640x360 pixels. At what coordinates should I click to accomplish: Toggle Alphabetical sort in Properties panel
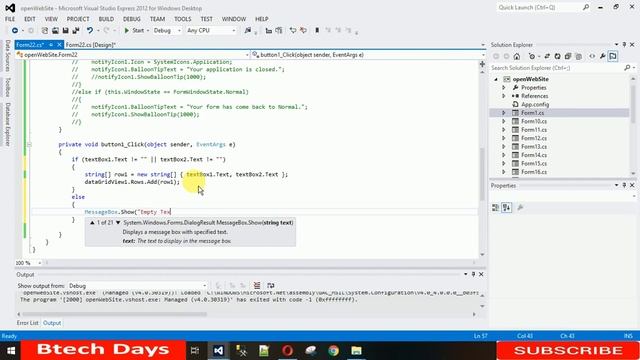(x=507, y=208)
